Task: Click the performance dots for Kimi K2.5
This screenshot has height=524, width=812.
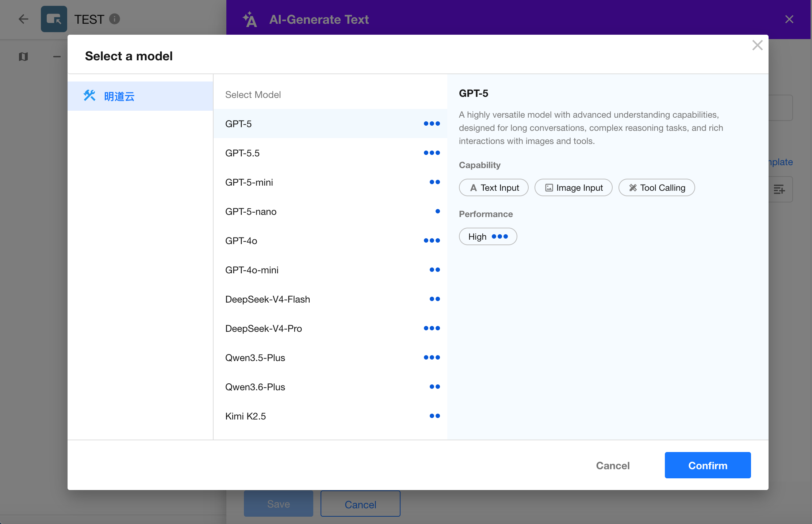Action: click(x=435, y=416)
